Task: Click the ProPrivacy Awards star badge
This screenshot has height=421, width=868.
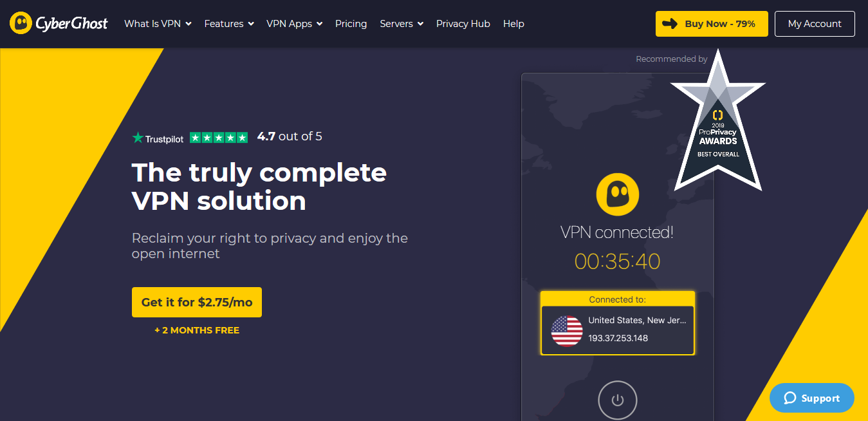Action: click(718, 121)
